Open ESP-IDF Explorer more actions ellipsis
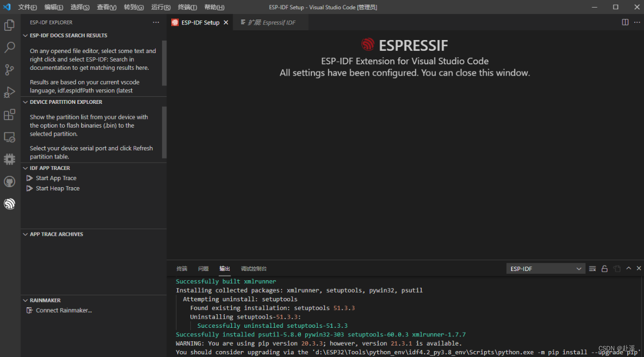 pos(156,23)
